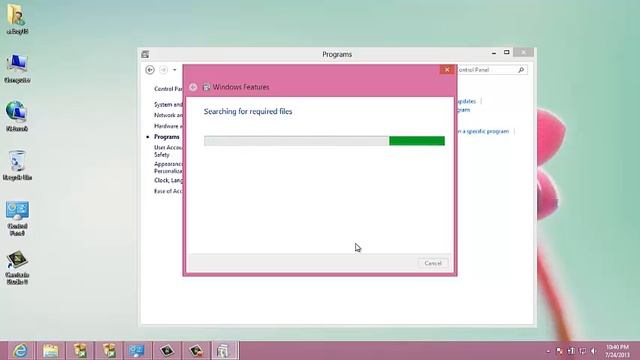Open User Accounts and Family Safety category

pos(168,151)
